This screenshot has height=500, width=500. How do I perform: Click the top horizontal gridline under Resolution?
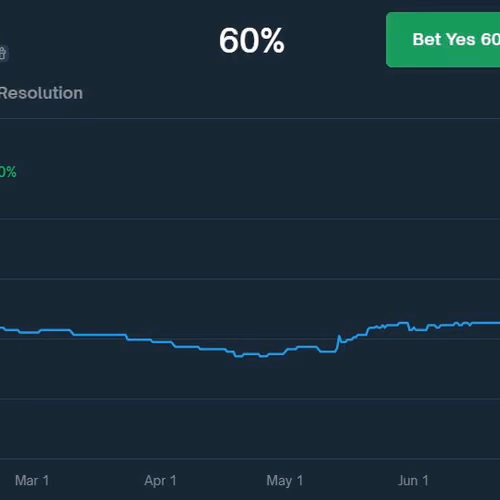coord(250,118)
